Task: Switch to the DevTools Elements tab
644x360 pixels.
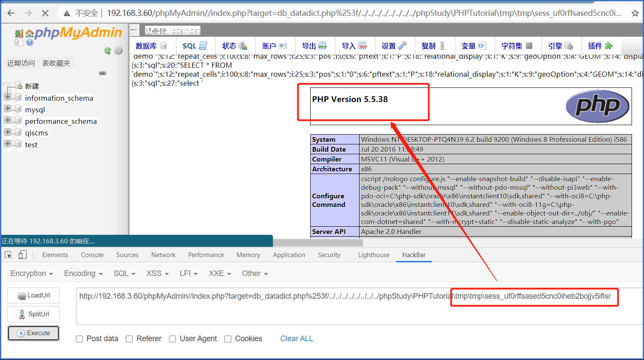Action: [55, 255]
